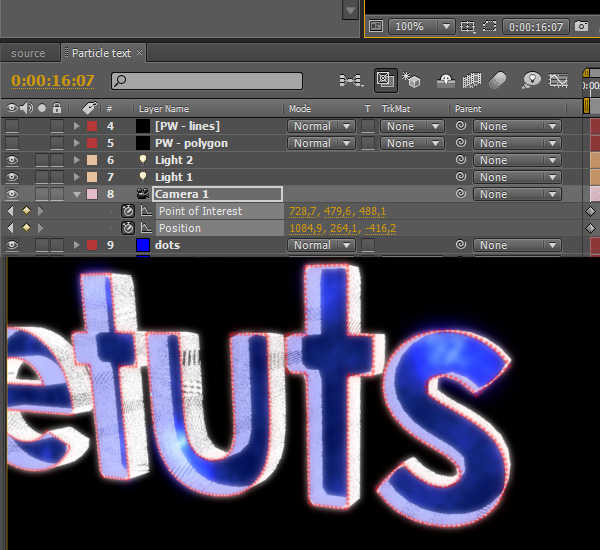Hide the dots layer
Image resolution: width=600 pixels, height=550 pixels.
tap(12, 245)
